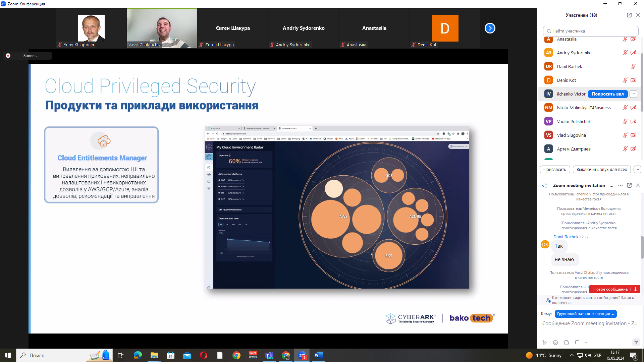Screen dimensions: 644x362
Task: Click the participants list scrollbar
Action: 642,82
